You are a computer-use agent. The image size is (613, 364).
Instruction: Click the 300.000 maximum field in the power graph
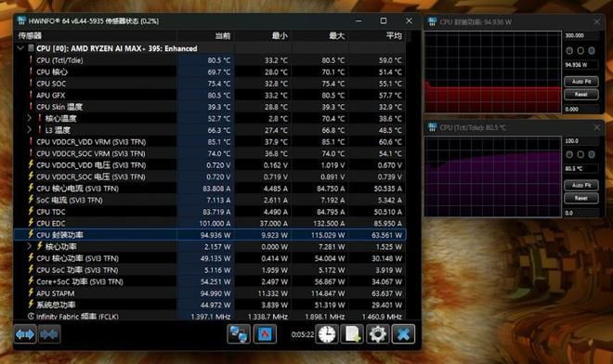click(581, 35)
